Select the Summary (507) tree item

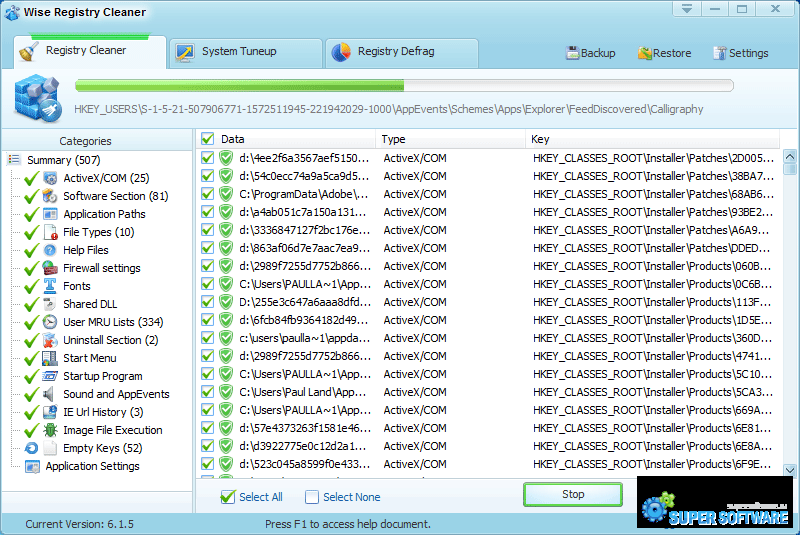click(x=63, y=160)
